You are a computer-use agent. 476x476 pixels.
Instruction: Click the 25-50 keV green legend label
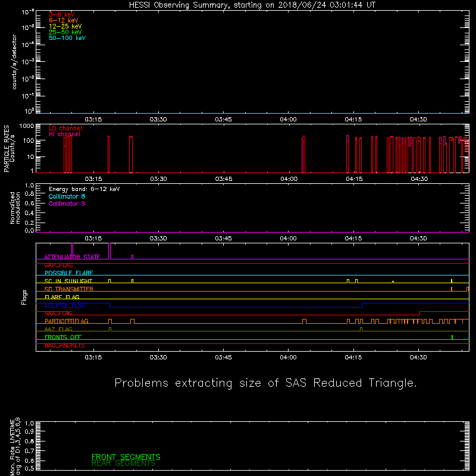point(65,32)
